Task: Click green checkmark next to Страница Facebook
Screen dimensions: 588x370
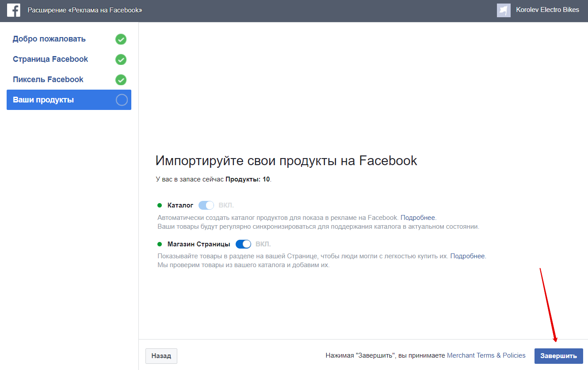Action: tap(121, 60)
